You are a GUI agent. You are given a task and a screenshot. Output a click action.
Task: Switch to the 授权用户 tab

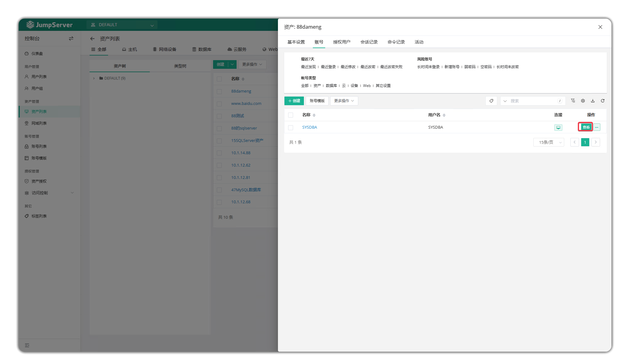(342, 42)
